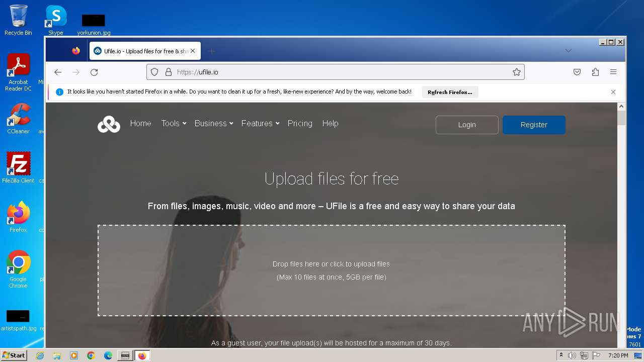Viewport: 644px width, 362px height.
Task: Open a new tab with plus button
Action: tap(212, 51)
